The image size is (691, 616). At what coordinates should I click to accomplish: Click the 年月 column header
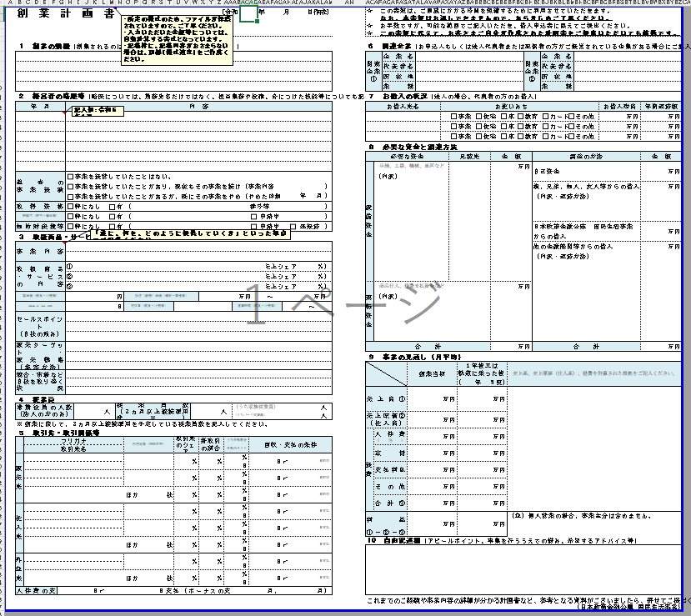41,106
